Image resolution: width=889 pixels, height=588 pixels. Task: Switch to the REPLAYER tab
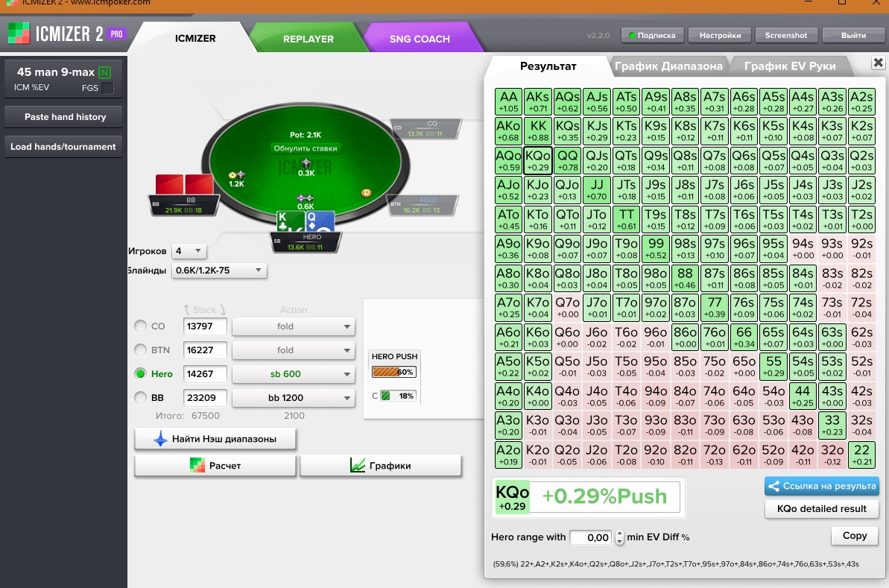pyautogui.click(x=308, y=39)
